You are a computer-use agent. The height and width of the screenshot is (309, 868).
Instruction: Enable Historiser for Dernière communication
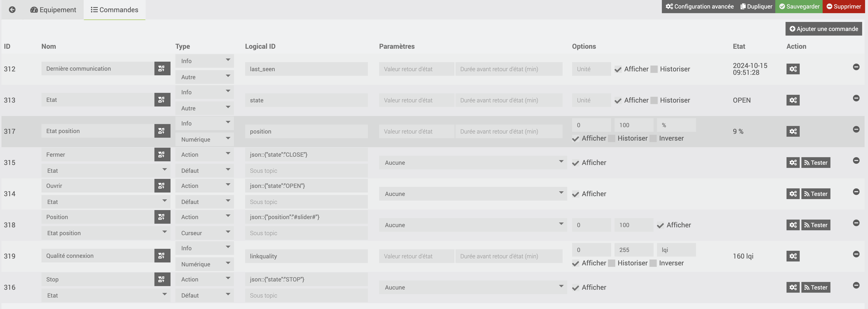pos(654,69)
